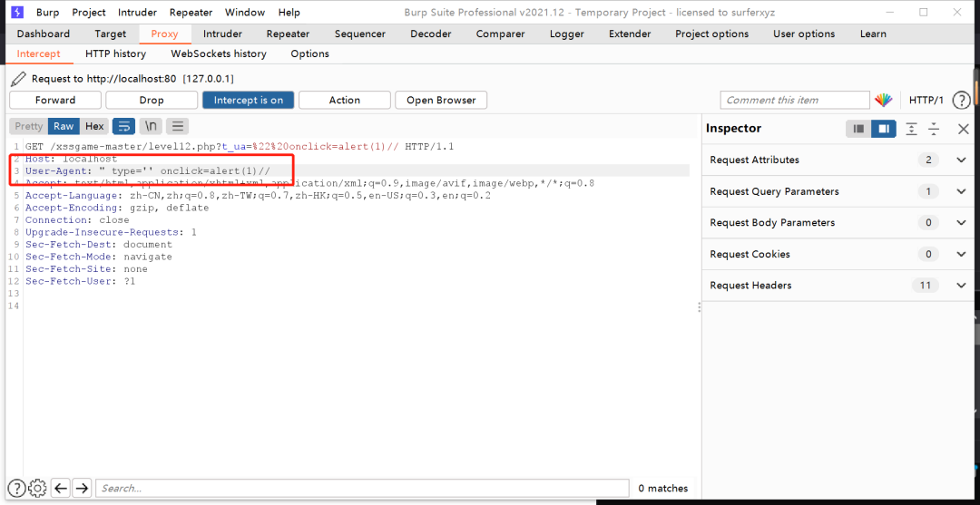Screen dimensions: 980x505
Task: Click the Upgrade-Insecure-Requests header line
Action: [x=111, y=232]
